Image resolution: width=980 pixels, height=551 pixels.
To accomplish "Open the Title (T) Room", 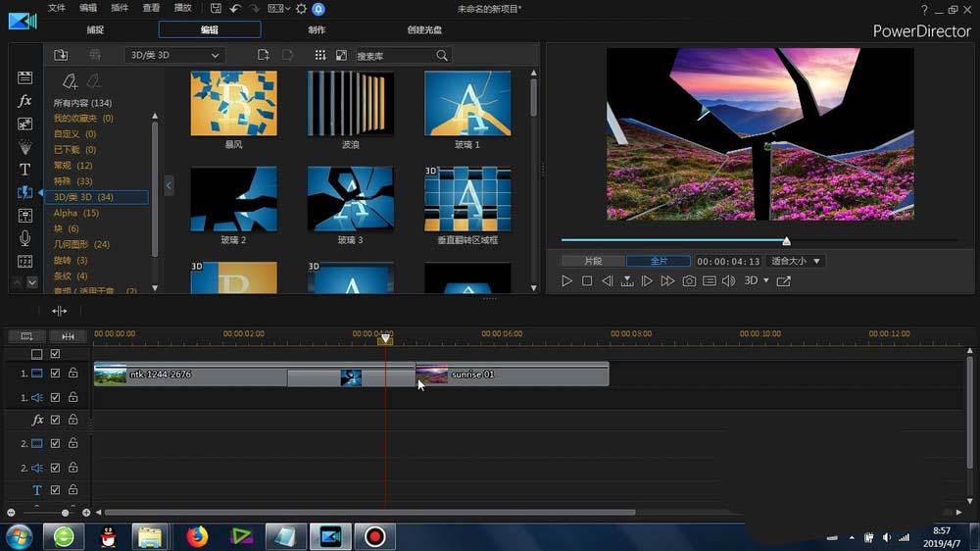I will click(x=25, y=170).
